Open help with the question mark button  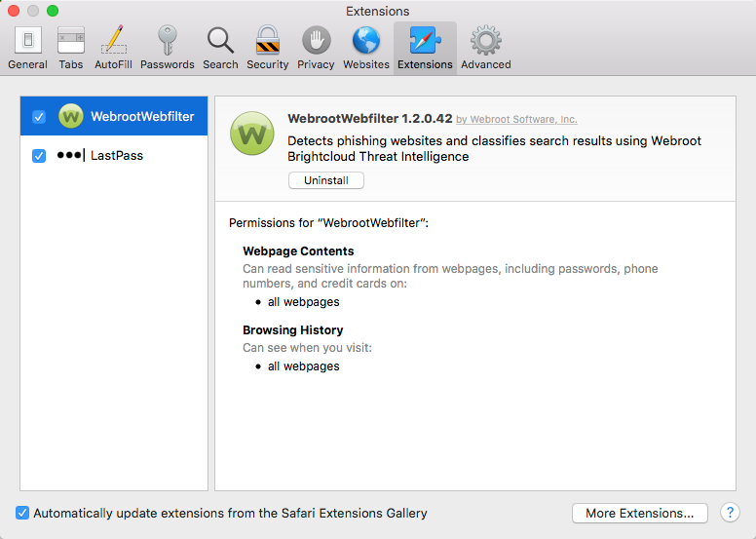tap(730, 513)
